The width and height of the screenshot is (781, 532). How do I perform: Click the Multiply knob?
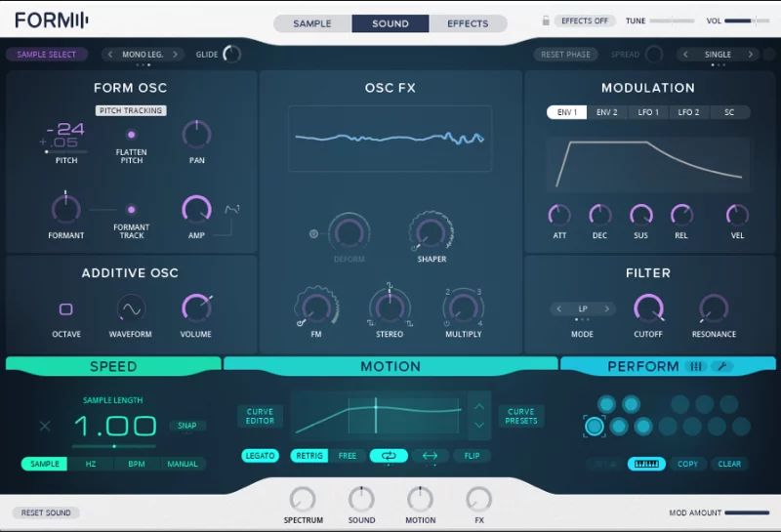point(463,307)
